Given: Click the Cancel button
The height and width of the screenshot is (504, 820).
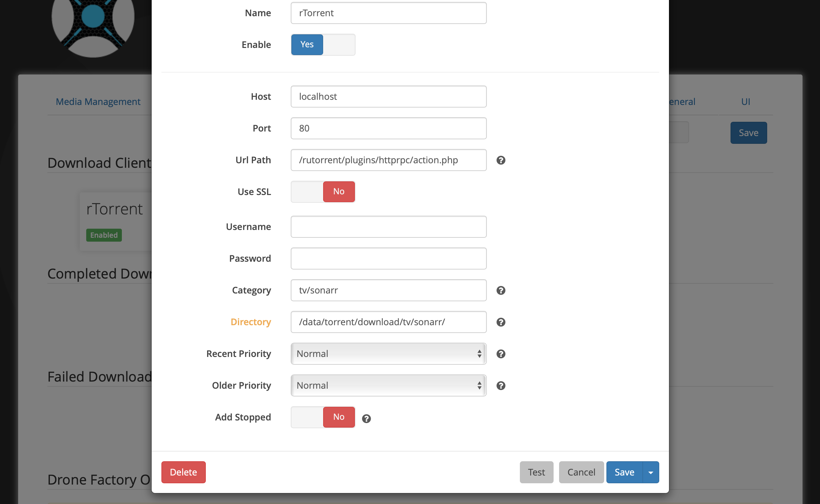Looking at the screenshot, I should click(581, 472).
